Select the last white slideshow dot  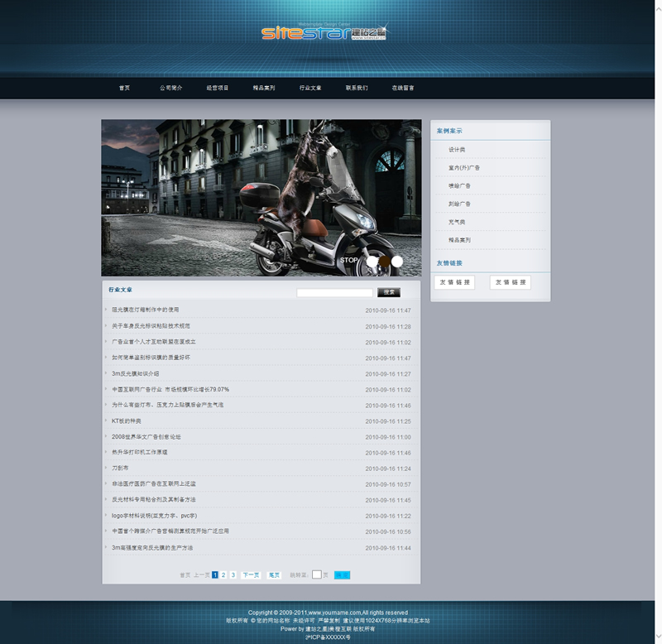click(x=397, y=262)
